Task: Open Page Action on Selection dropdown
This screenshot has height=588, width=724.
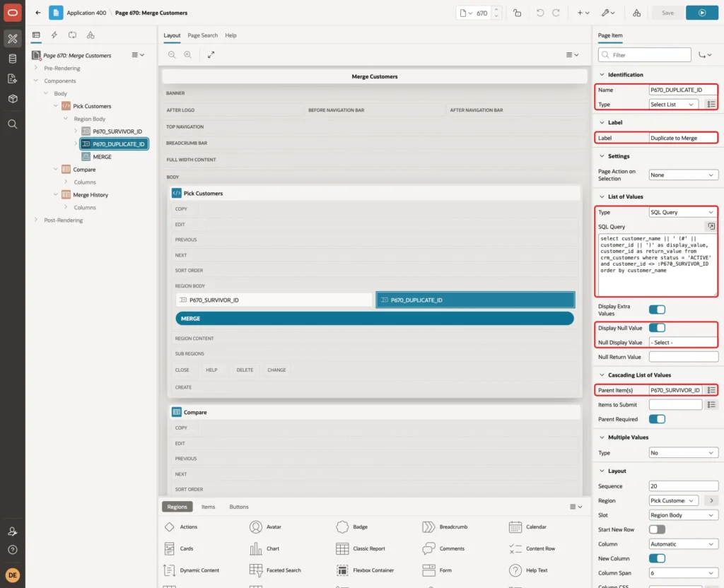Action: pyautogui.click(x=683, y=175)
